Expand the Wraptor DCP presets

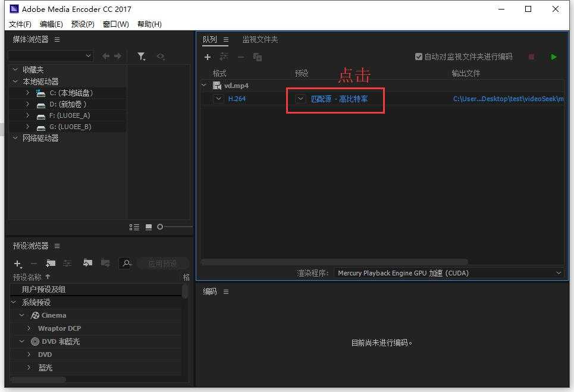click(29, 328)
